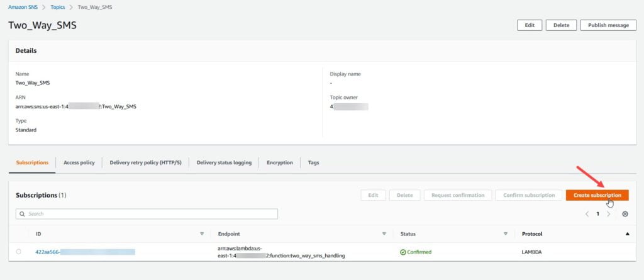Open the Access policy tab
The image size is (644, 280).
(79, 162)
